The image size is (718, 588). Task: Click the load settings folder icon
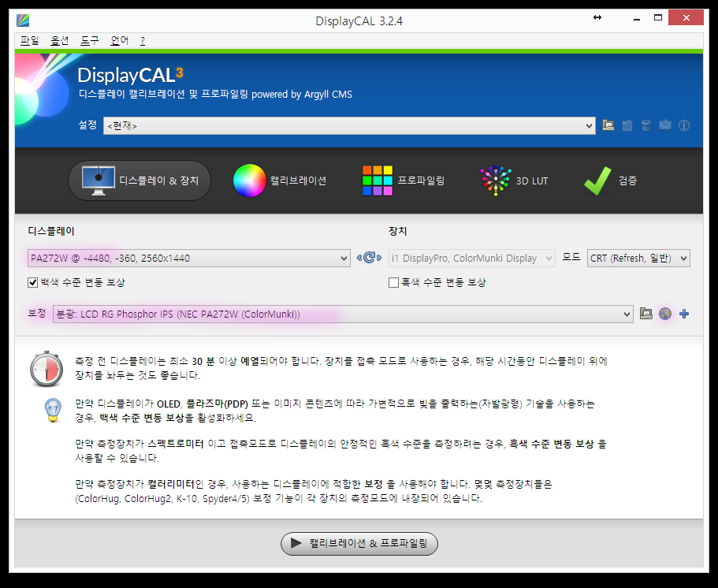[x=608, y=125]
